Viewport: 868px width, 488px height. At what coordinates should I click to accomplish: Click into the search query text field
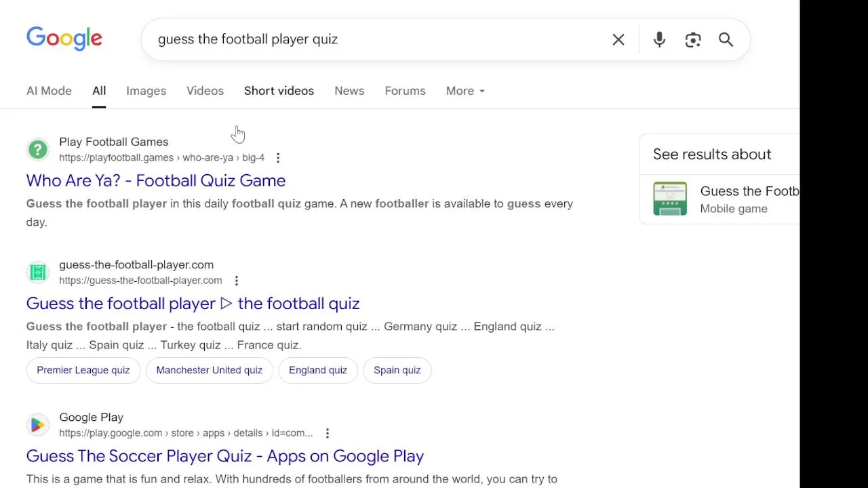(x=376, y=39)
